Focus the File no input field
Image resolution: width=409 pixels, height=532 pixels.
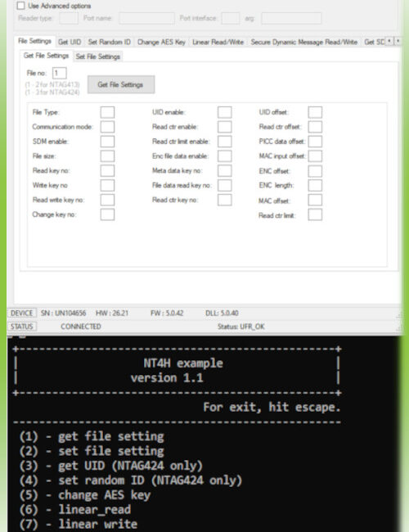click(60, 73)
